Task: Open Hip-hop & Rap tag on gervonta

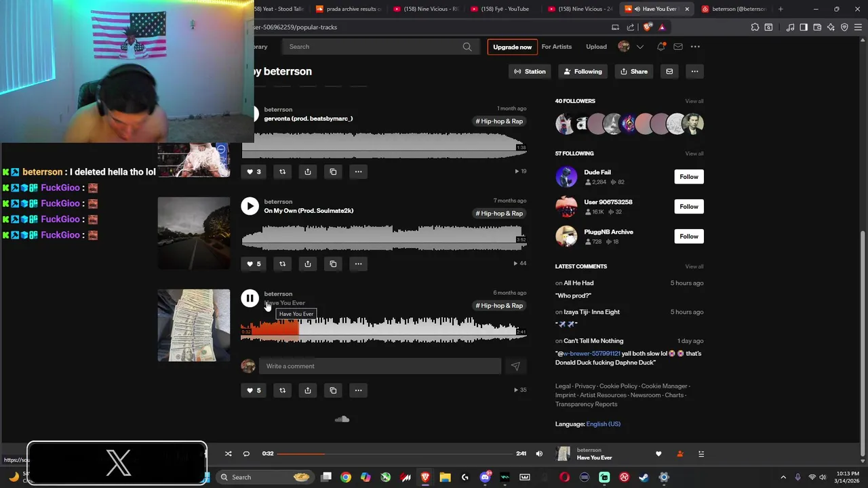Action: 499,121
